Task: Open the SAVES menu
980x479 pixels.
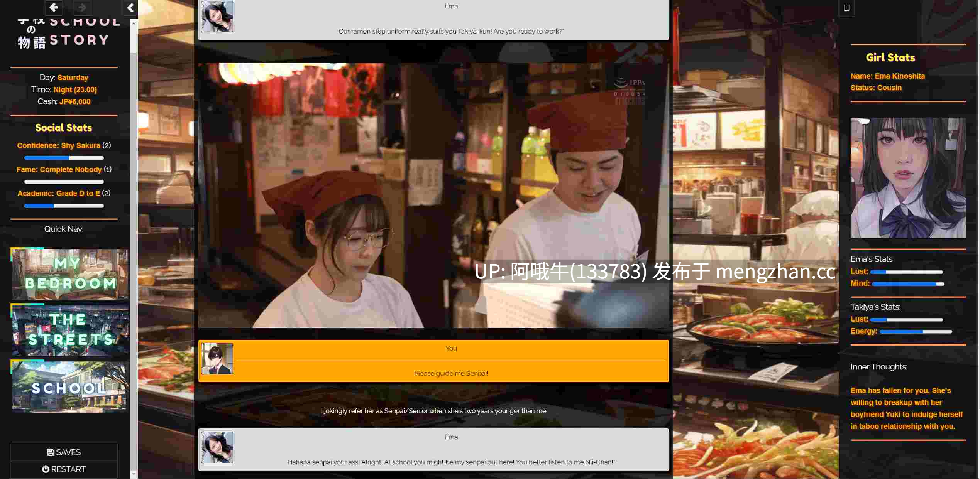Action: [x=64, y=452]
